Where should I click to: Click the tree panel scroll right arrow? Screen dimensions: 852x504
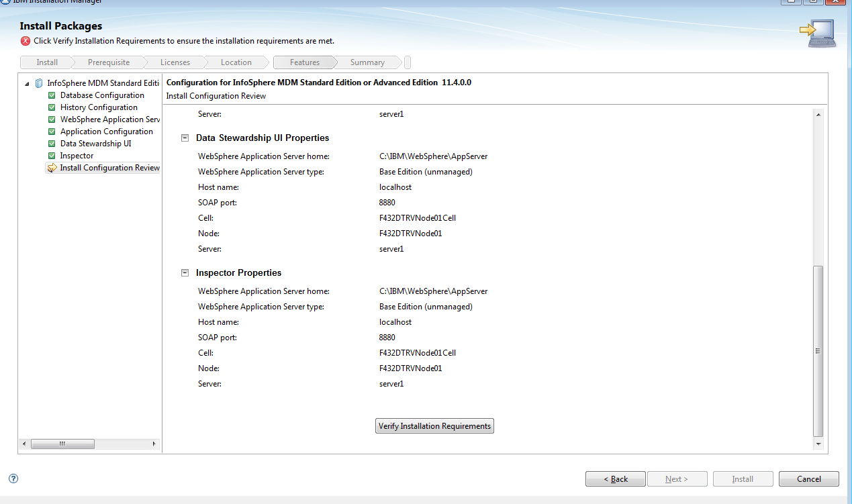click(x=154, y=444)
